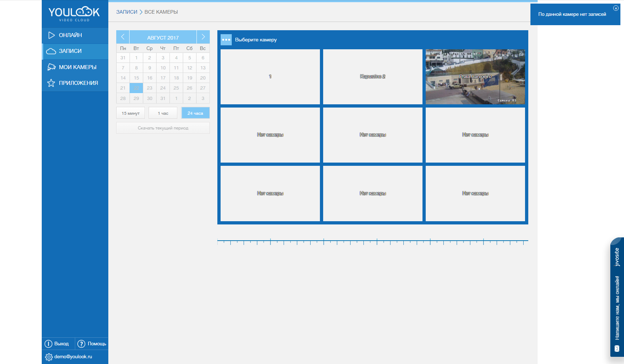Click the recordings timeline ruler
Image resolution: width=624 pixels, height=364 pixels.
click(373, 242)
